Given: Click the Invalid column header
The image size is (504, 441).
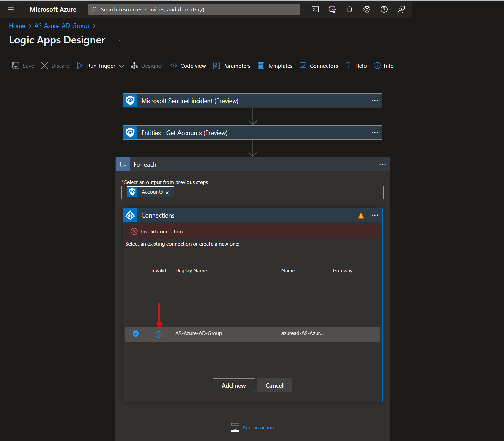Looking at the screenshot, I should click(x=159, y=271).
